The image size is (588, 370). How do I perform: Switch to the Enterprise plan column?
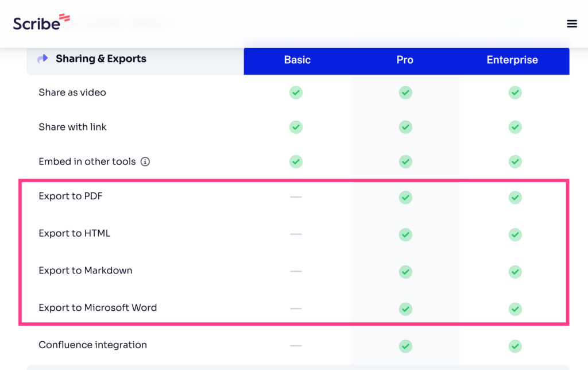[x=512, y=60]
